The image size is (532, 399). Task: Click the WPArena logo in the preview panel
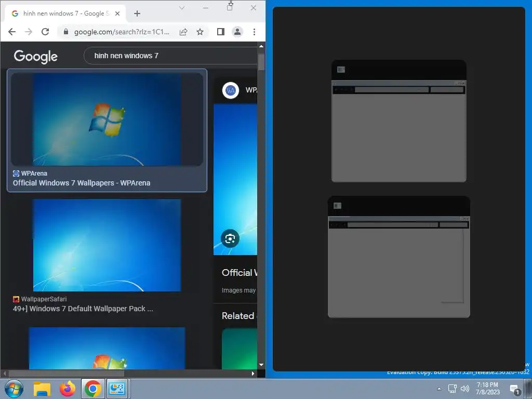pyautogui.click(x=230, y=90)
